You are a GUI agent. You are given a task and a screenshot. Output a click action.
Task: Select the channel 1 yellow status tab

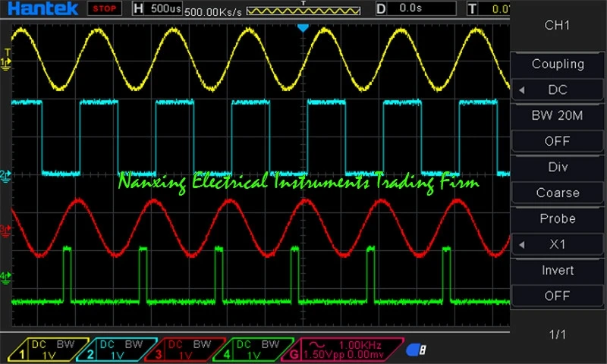(x=49, y=350)
